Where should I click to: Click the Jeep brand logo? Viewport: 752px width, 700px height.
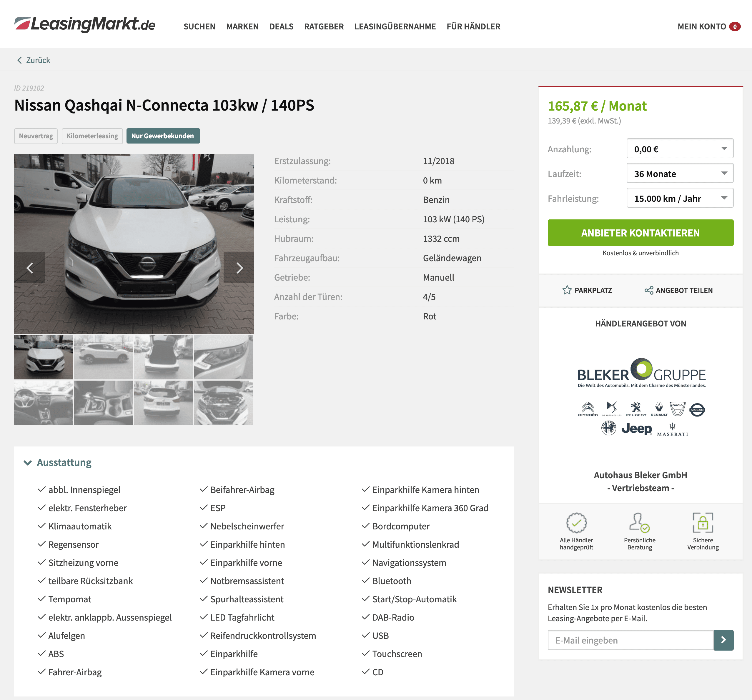tap(637, 429)
